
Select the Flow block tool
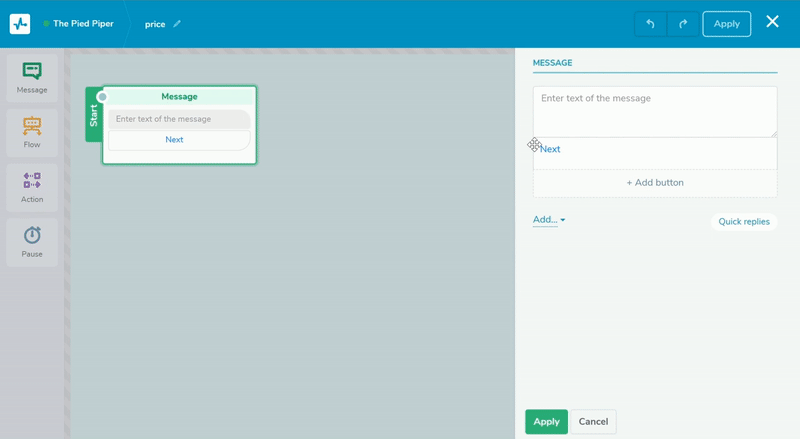click(x=32, y=133)
